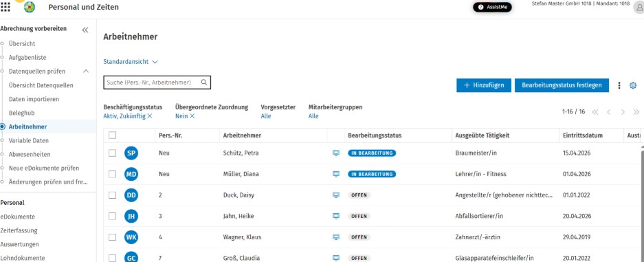Click the Hinzufügen button
This screenshot has height=262, width=644.
483,85
